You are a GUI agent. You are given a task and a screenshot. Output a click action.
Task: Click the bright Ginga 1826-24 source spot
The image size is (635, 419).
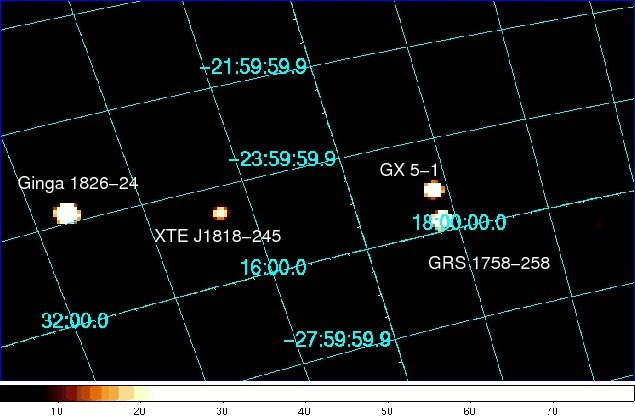tap(67, 212)
